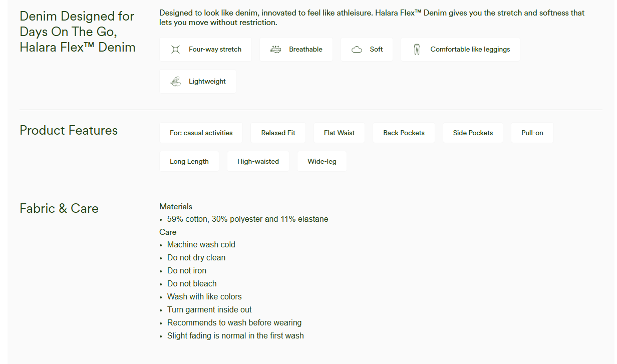Viewport: 617px width, 364px height.
Task: Click the casual activities tag
Action: point(201,133)
